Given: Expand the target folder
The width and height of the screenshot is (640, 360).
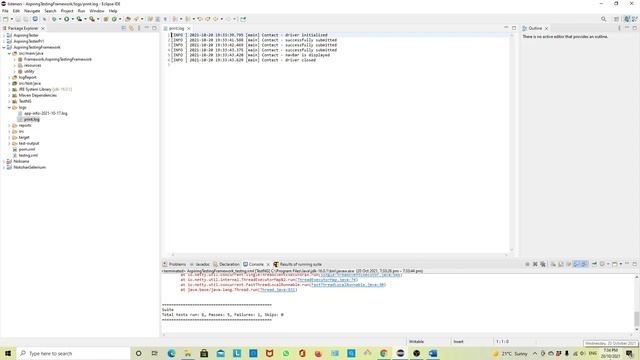Looking at the screenshot, I should [9, 138].
